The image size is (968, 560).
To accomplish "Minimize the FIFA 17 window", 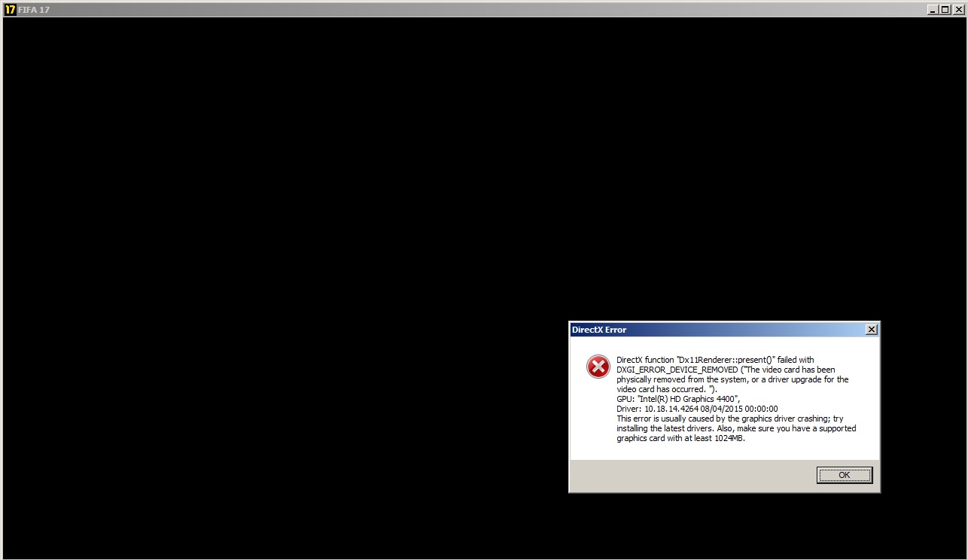I will click(933, 10).
